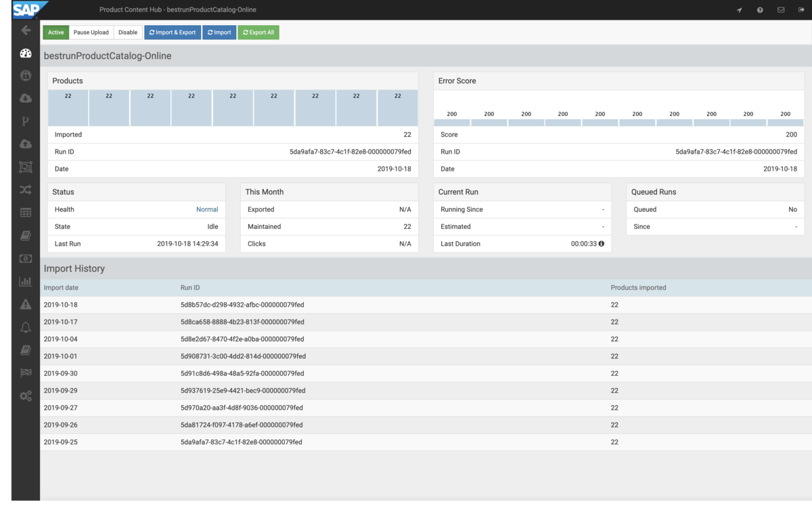Open the dashboard view in the sidebar

tap(25, 53)
